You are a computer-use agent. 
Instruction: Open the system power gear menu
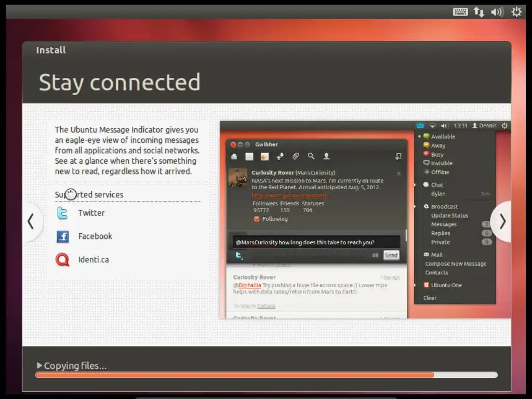click(516, 12)
